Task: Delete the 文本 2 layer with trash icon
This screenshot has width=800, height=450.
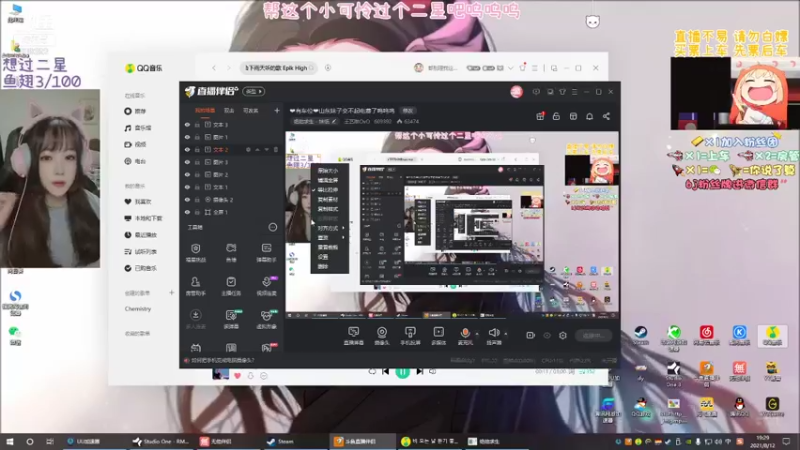Action: pyautogui.click(x=276, y=149)
